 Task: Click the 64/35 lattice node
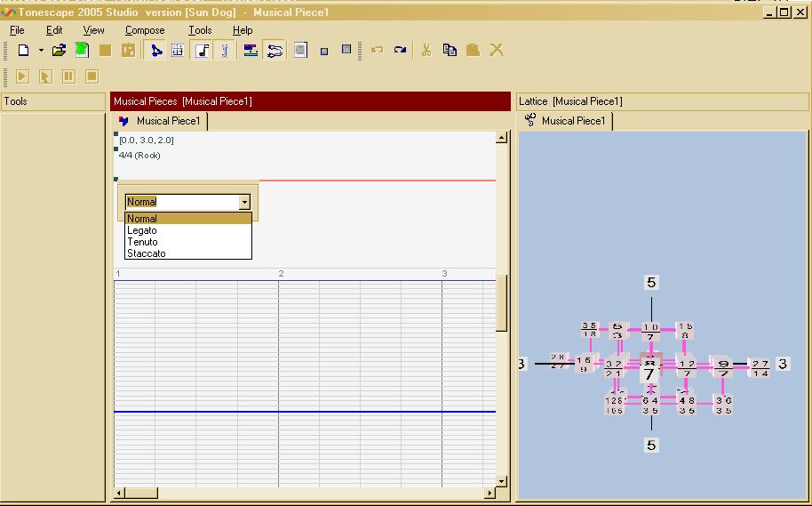[650, 405]
